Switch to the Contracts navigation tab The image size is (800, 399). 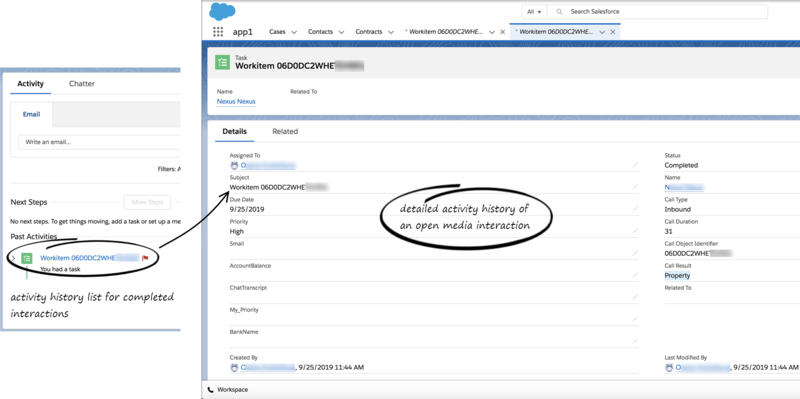pos(369,32)
